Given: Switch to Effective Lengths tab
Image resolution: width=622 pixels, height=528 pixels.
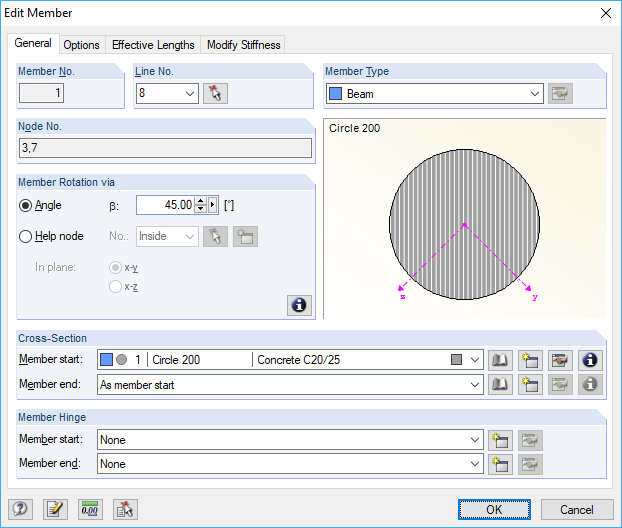Looking at the screenshot, I should 153,45.
